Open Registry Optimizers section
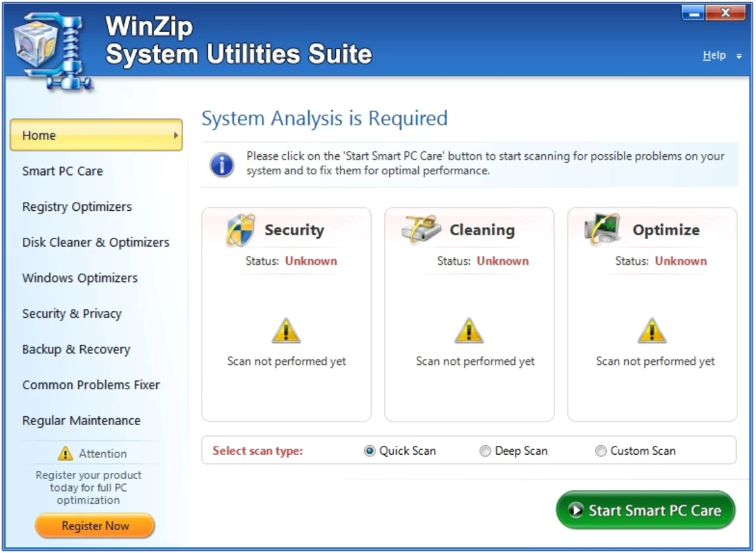 click(x=77, y=207)
